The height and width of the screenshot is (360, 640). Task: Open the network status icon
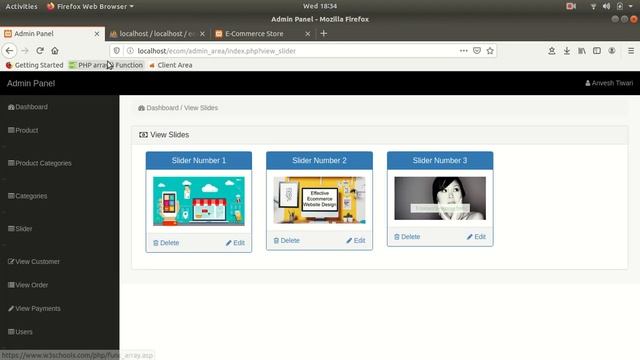point(593,6)
